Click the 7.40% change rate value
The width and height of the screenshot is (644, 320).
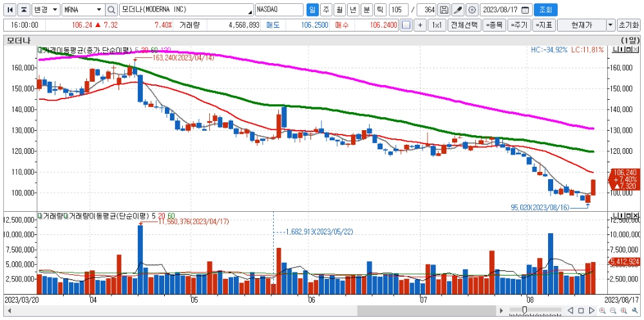click(163, 25)
